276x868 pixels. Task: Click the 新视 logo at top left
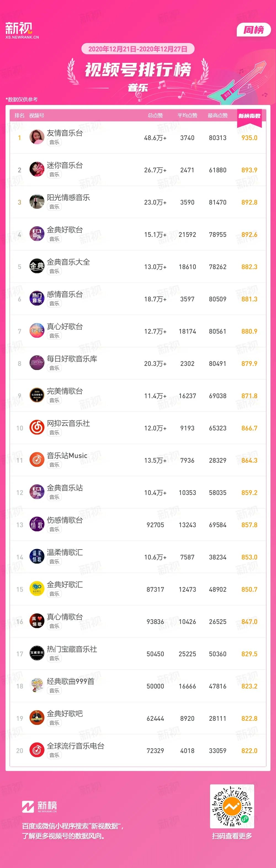(22, 31)
